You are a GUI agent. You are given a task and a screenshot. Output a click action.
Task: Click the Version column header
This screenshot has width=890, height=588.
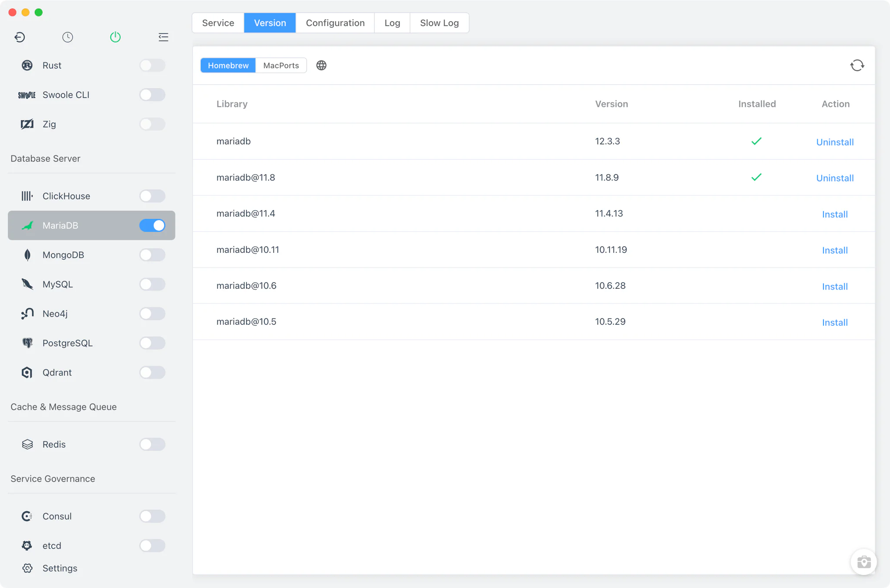(x=611, y=104)
